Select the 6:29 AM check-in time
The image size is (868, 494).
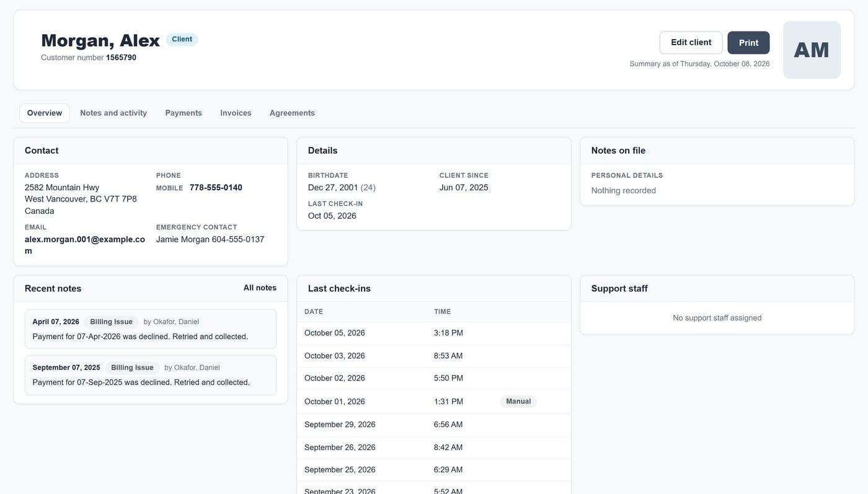[x=448, y=470]
